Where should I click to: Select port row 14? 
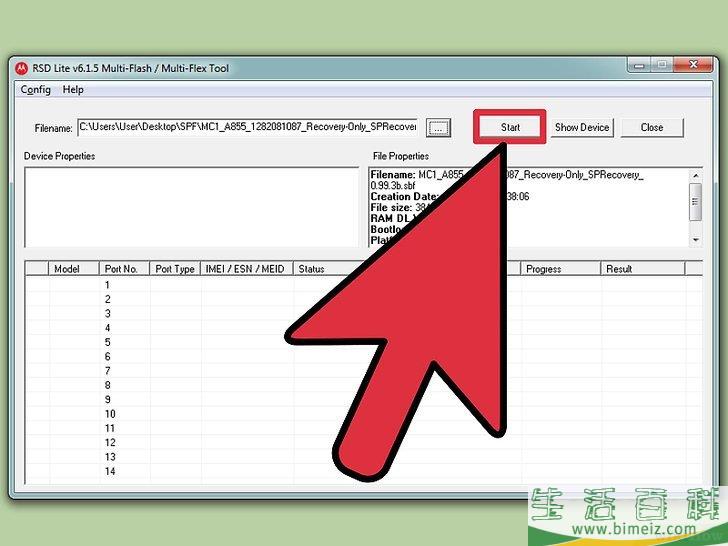(x=364, y=471)
